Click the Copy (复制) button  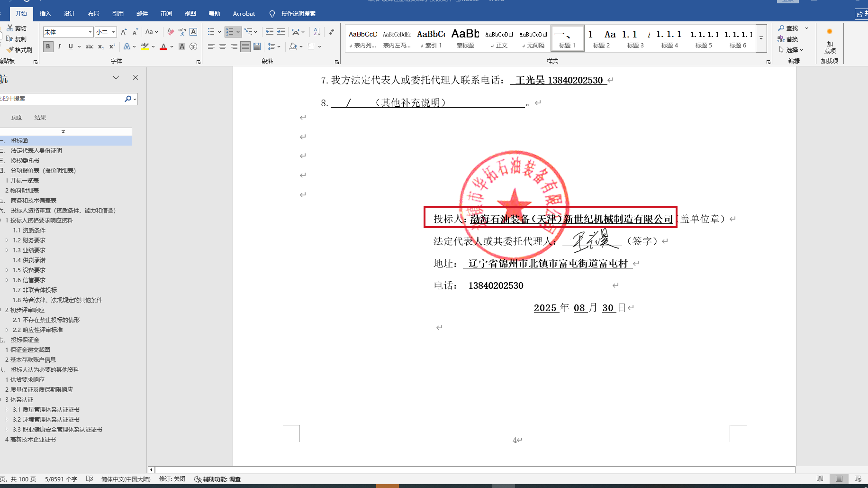pyautogui.click(x=17, y=39)
